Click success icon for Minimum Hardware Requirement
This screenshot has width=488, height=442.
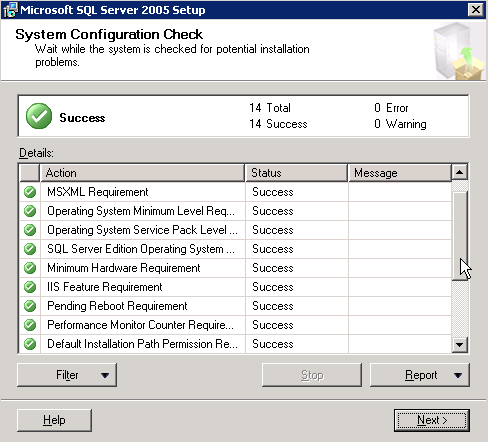tap(30, 268)
